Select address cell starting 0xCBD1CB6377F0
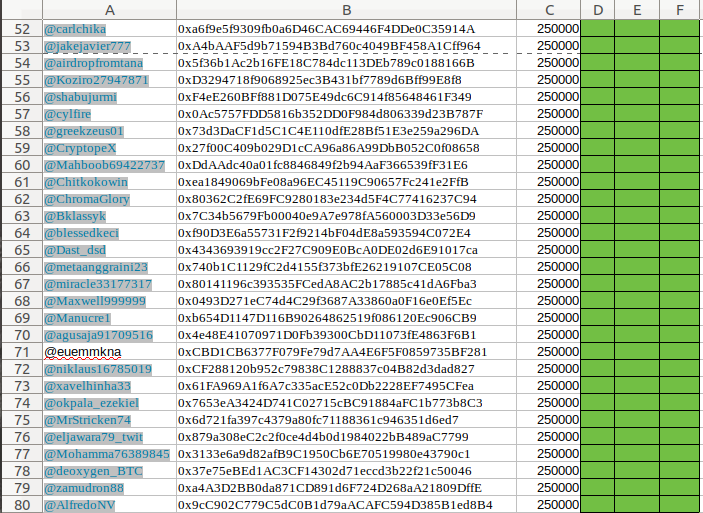Screen dimensions: 703x513 pos(346,352)
